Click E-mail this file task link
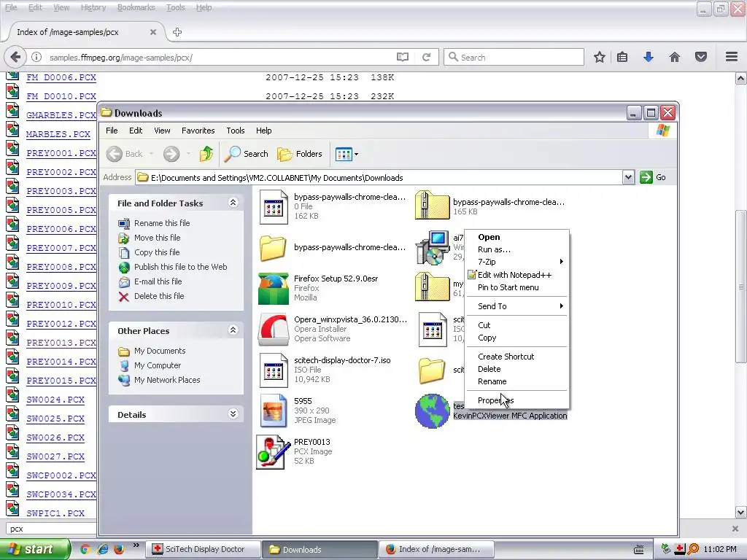747x560 pixels. point(158,281)
